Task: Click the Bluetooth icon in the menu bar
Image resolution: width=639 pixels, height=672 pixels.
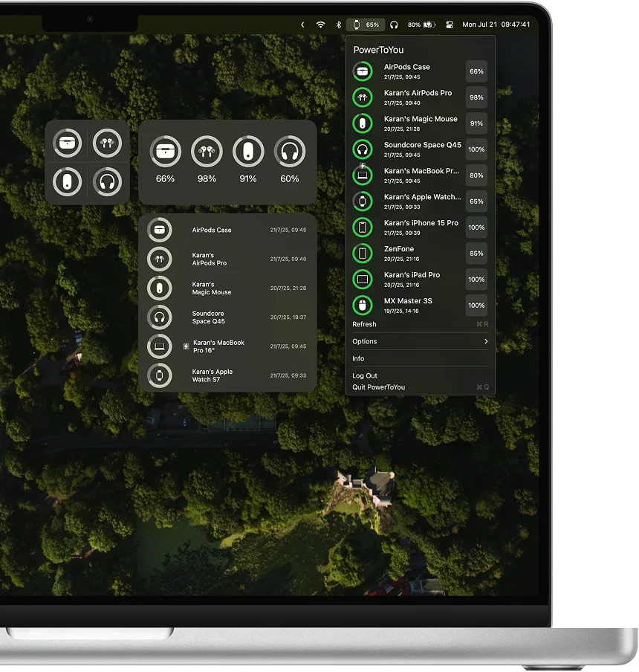Action: 339,25
